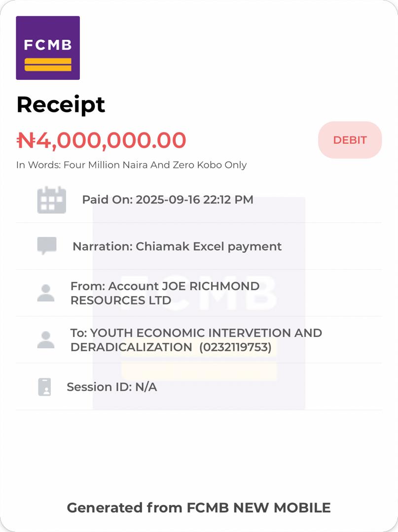Click the Receipt heading

[x=61, y=104]
